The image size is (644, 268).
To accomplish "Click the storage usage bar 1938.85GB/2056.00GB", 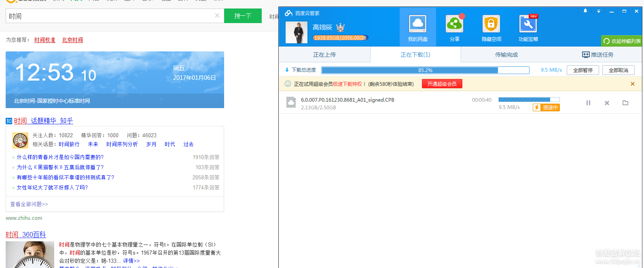I will pos(340,38).
